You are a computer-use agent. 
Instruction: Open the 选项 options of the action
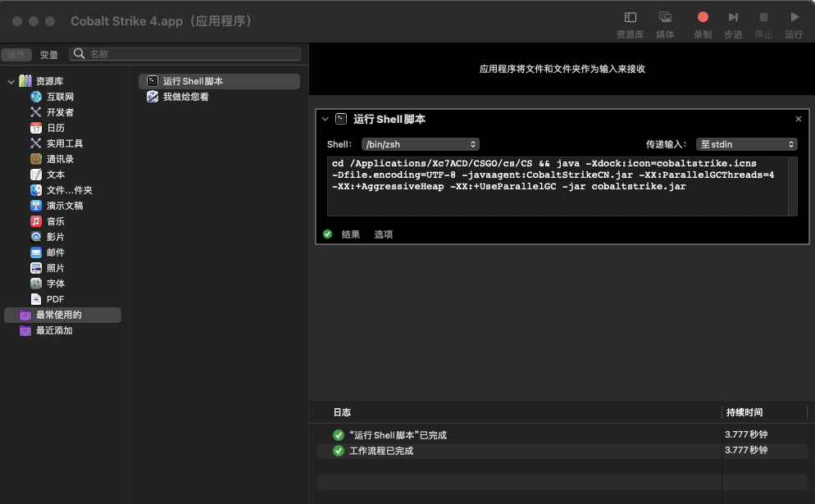coord(384,234)
